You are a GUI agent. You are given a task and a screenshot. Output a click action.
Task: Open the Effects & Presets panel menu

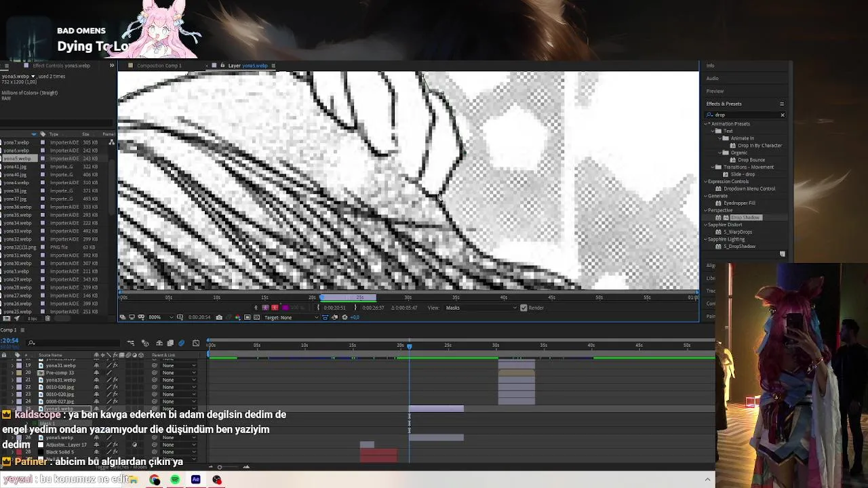[x=781, y=104]
